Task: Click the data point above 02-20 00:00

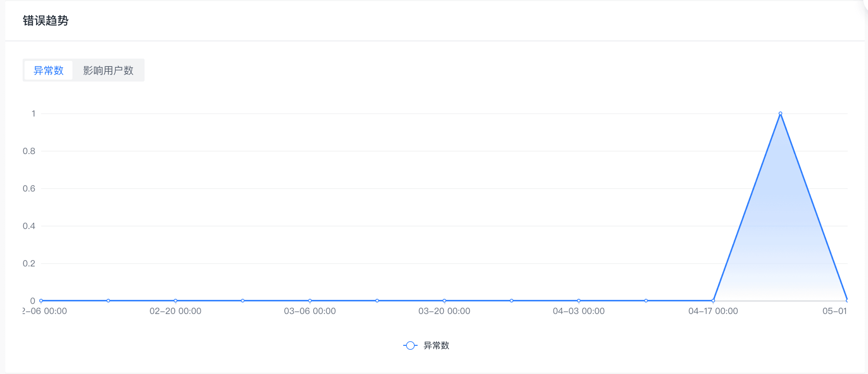Action: [x=176, y=301]
